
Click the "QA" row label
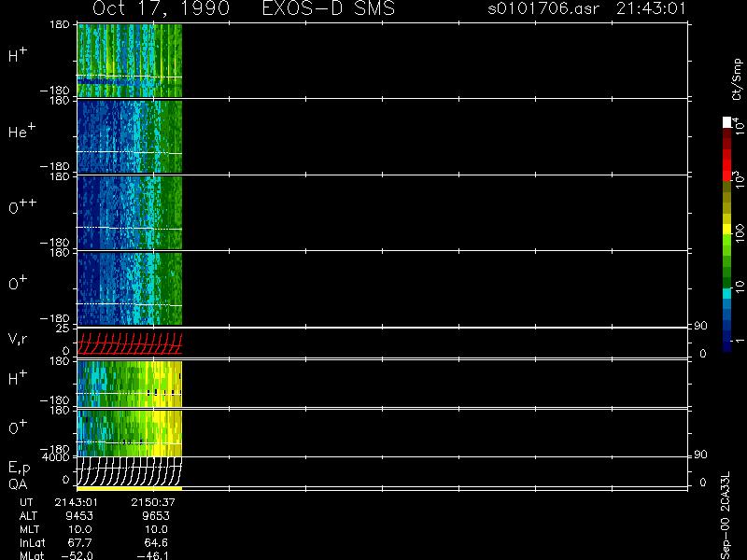[18, 484]
